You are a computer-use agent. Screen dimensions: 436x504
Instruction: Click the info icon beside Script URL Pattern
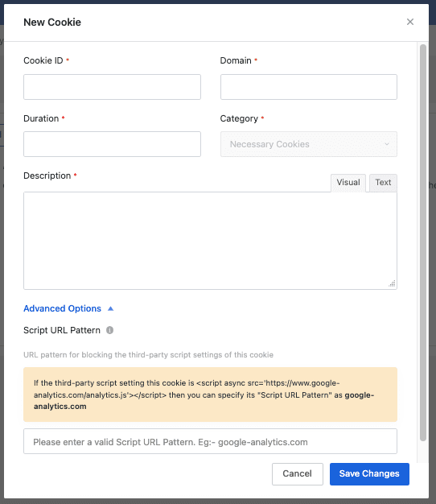click(109, 330)
